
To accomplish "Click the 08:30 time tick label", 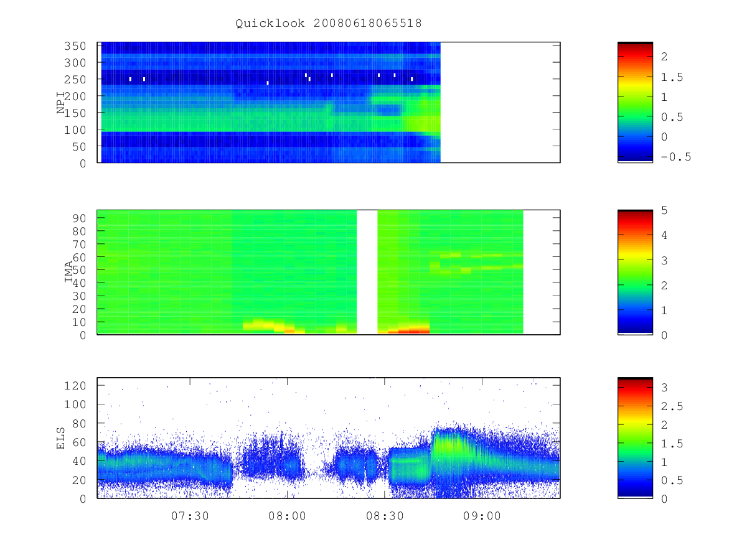I will point(385,516).
